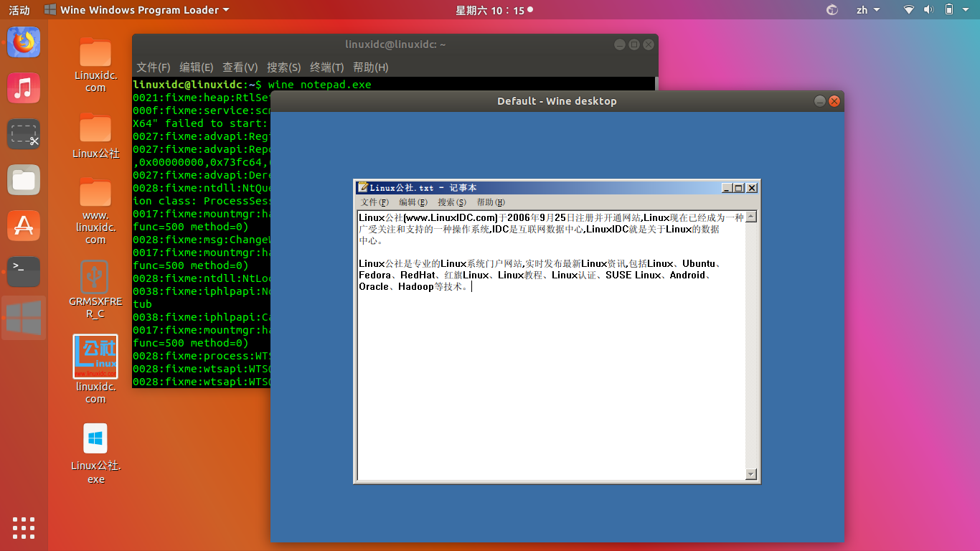Open the volume indicator icon

pyautogui.click(x=928, y=10)
